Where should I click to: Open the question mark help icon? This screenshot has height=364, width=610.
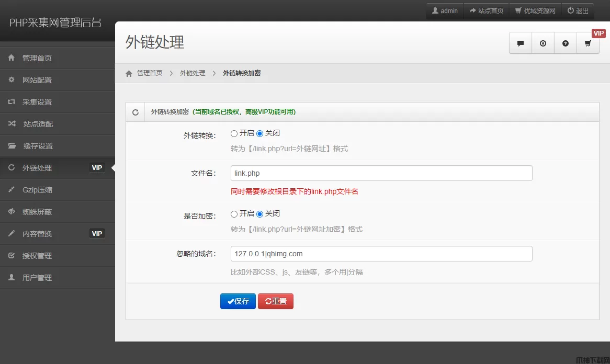coord(566,43)
